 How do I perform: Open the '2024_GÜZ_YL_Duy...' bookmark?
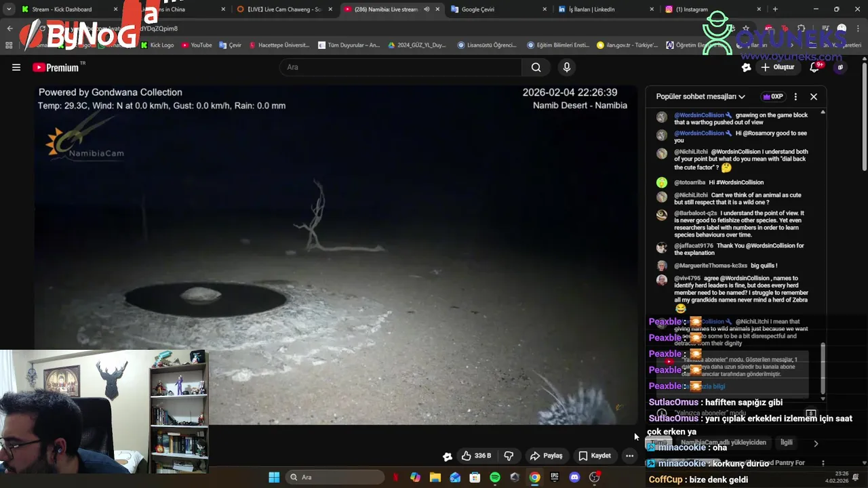point(417,45)
